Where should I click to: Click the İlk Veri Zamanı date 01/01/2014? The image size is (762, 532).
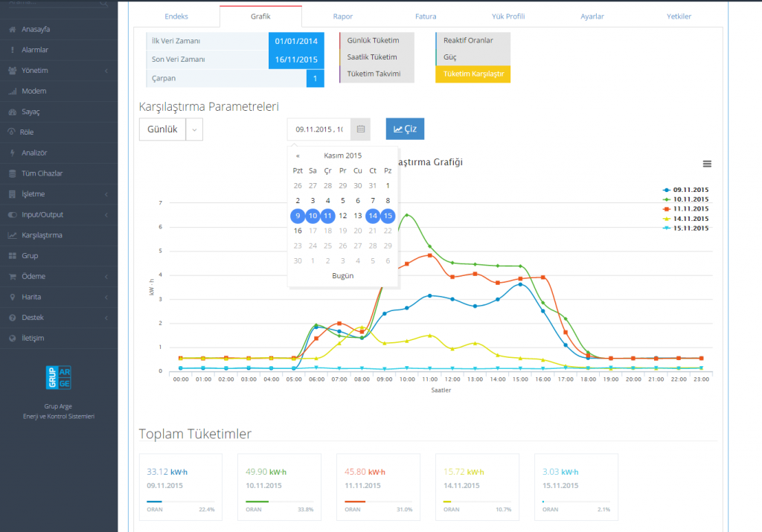click(296, 42)
